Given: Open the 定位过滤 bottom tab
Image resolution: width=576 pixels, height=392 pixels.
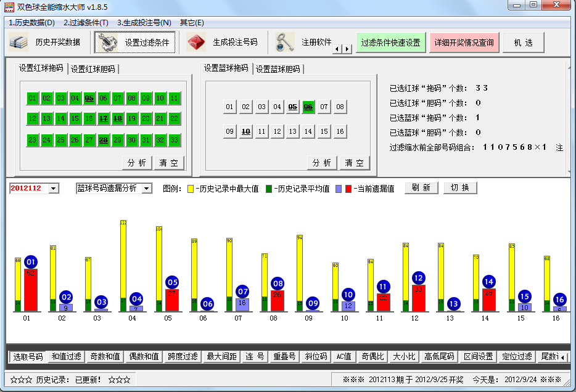Looking at the screenshot, I should tap(517, 356).
